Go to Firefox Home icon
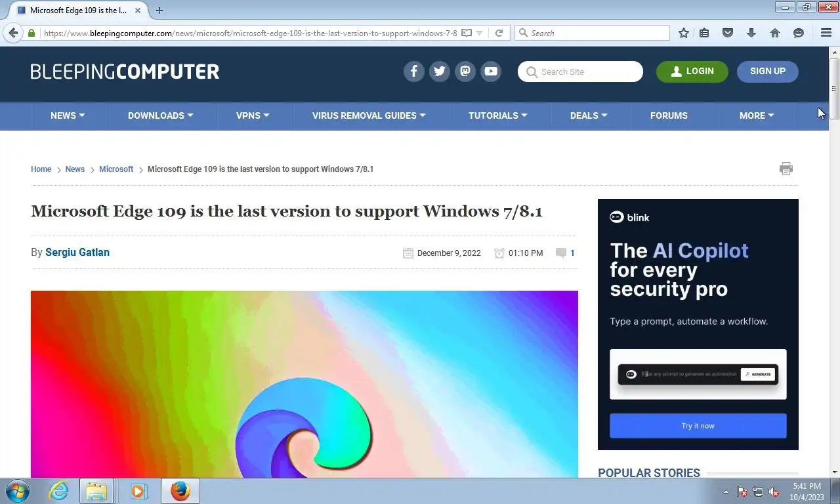This screenshot has height=504, width=840. pos(775,33)
